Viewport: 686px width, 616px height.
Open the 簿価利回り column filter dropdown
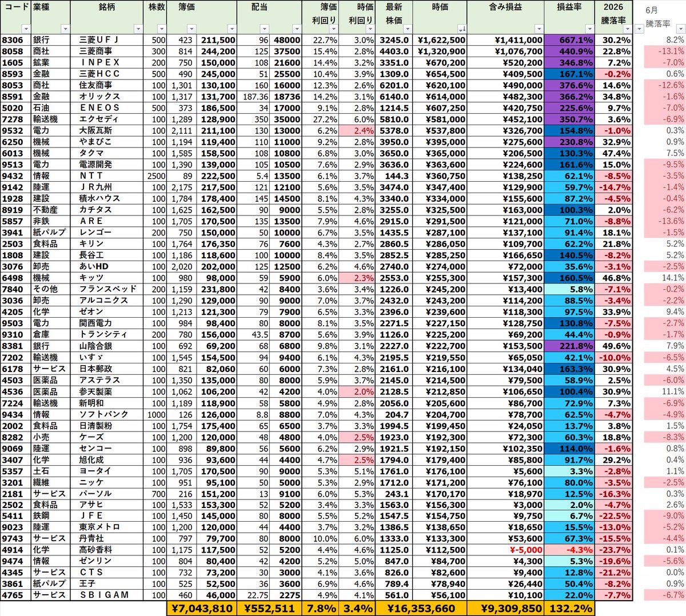[333, 29]
